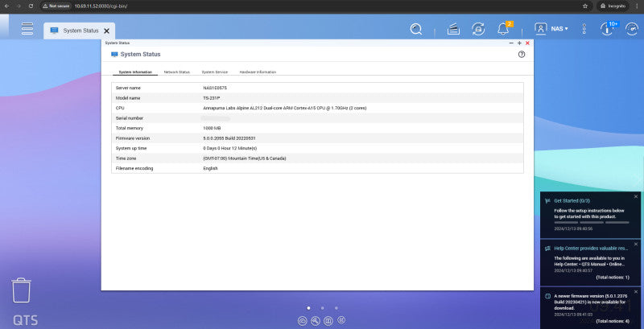644x329 pixels.
Task: Click the firmware notification info icon
Action: (547, 296)
